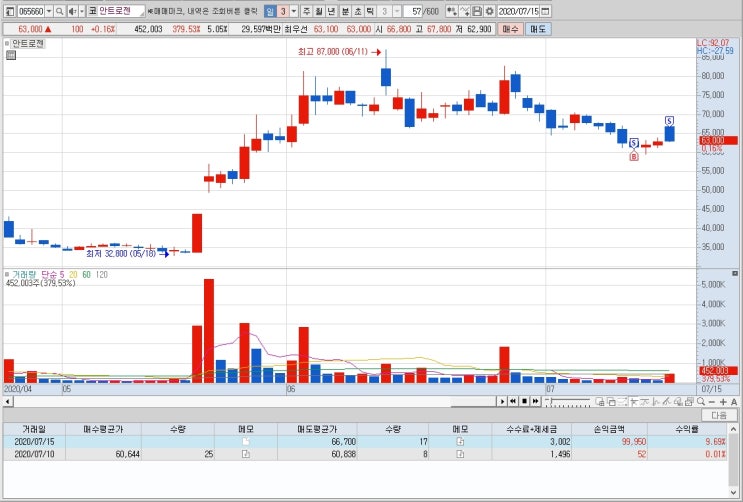Click the 66,700 sell average price cell
This screenshot has width=743, height=502.
[x=317, y=441]
